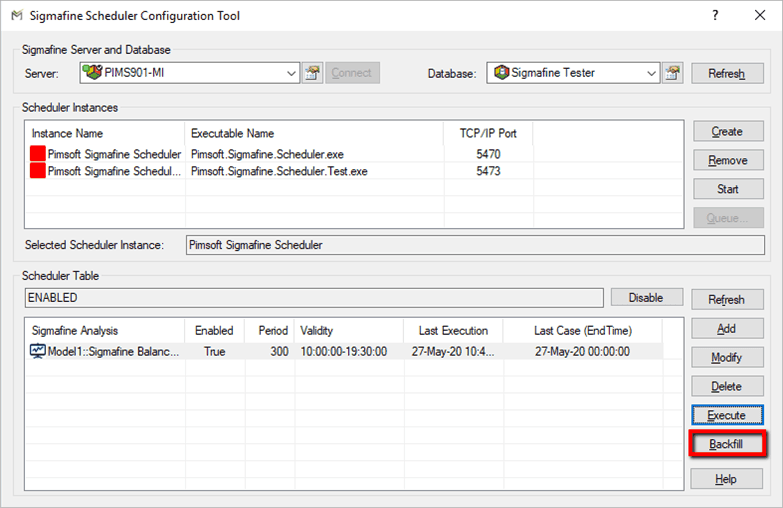The width and height of the screenshot is (783, 508).
Task: Modify the selected scheduled analysis
Action: click(x=727, y=357)
